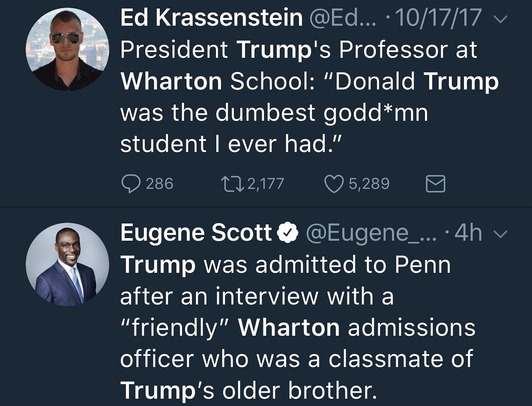Click the 2,177 retweets number
Image resolution: width=532 pixels, height=406 pixels.
coord(266,184)
